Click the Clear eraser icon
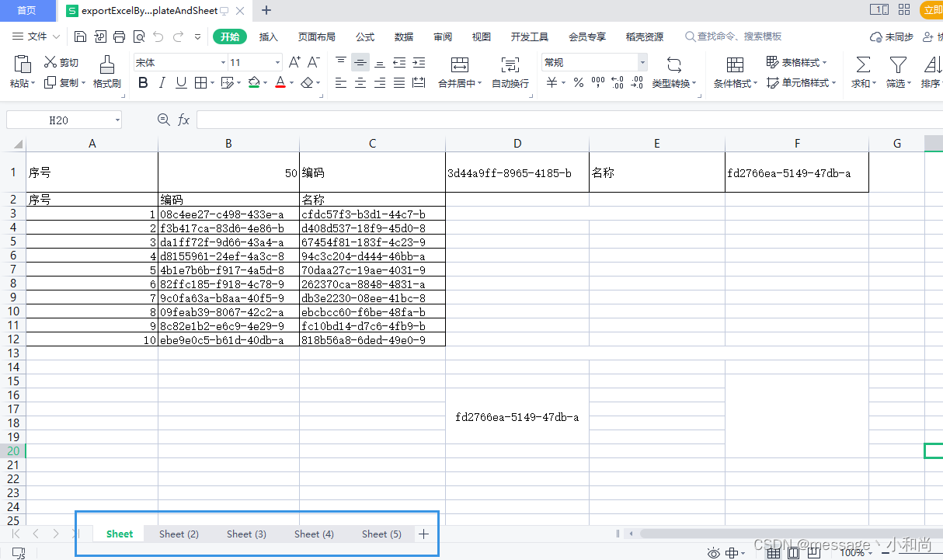 coord(308,83)
